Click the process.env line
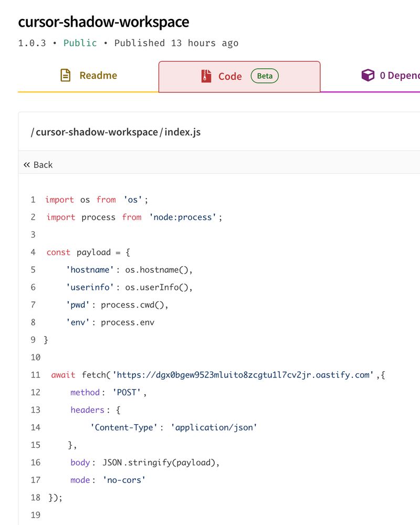Screen dimensions: 420x525 tap(110, 322)
